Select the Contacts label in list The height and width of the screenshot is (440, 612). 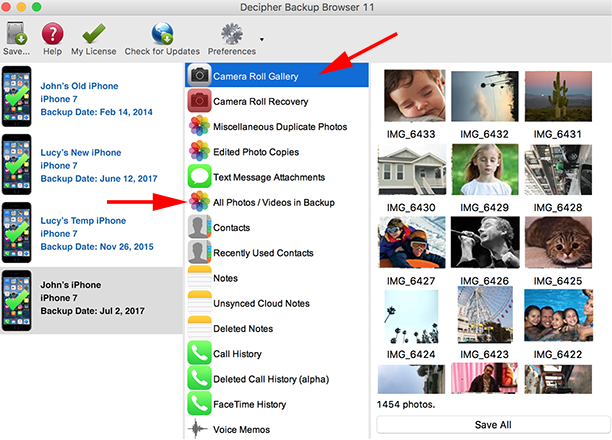pyautogui.click(x=231, y=228)
